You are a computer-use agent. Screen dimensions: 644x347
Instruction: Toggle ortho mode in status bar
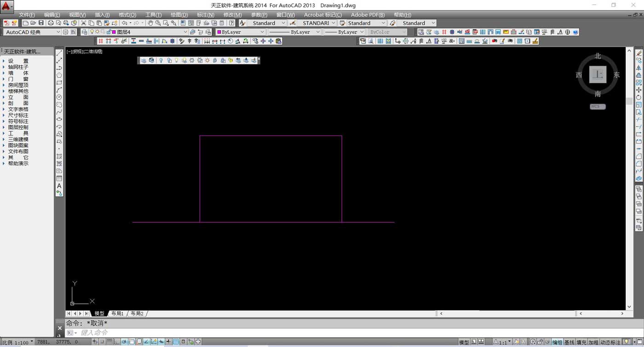click(117, 342)
